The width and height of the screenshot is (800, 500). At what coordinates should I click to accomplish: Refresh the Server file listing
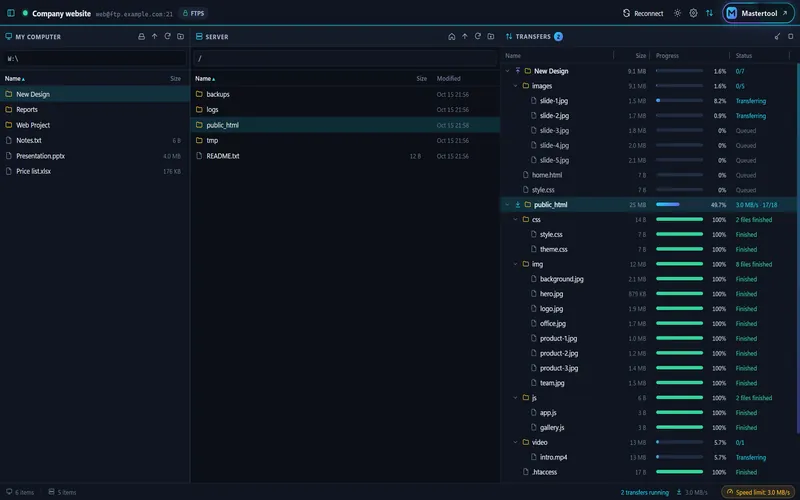coord(478,37)
